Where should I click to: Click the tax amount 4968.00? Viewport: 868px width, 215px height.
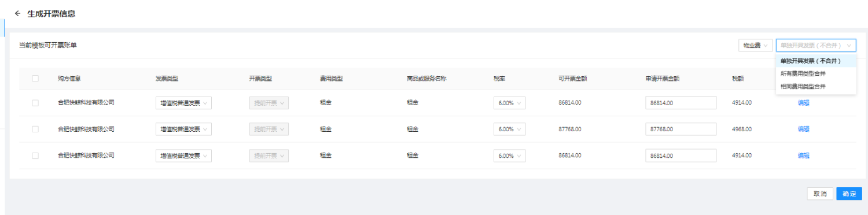(742, 129)
